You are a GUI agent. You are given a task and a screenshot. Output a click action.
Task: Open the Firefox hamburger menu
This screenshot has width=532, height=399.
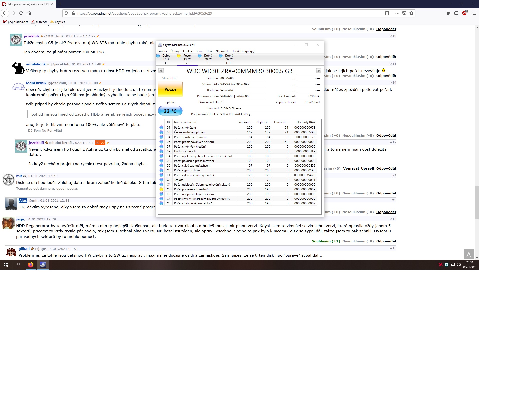(475, 13)
